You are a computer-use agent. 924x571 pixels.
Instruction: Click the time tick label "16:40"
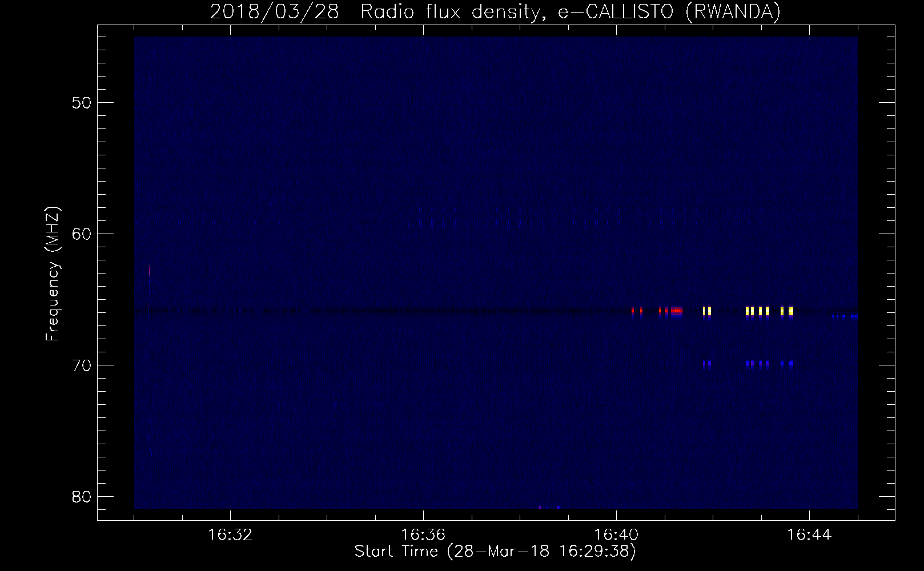616,535
